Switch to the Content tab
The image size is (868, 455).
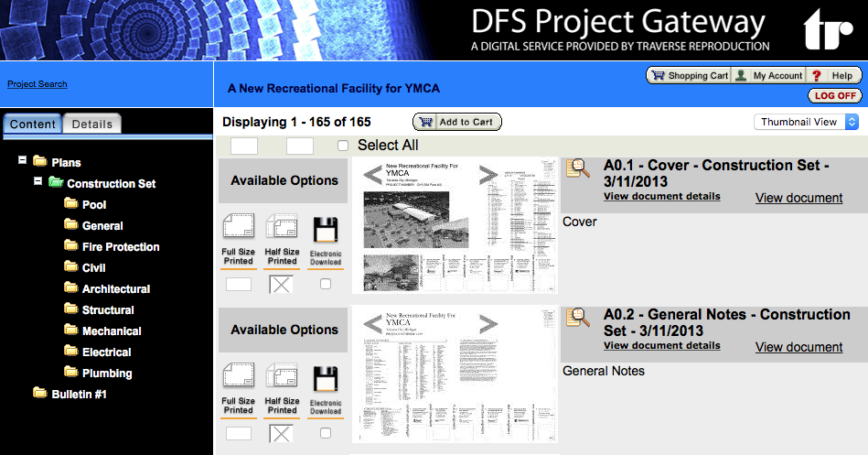coord(33,124)
